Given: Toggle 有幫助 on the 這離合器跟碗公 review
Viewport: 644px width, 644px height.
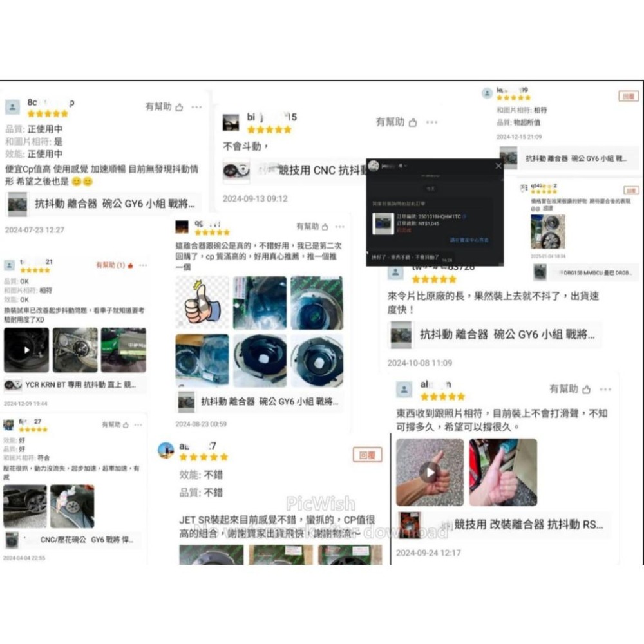Looking at the screenshot, I should click(325, 227).
